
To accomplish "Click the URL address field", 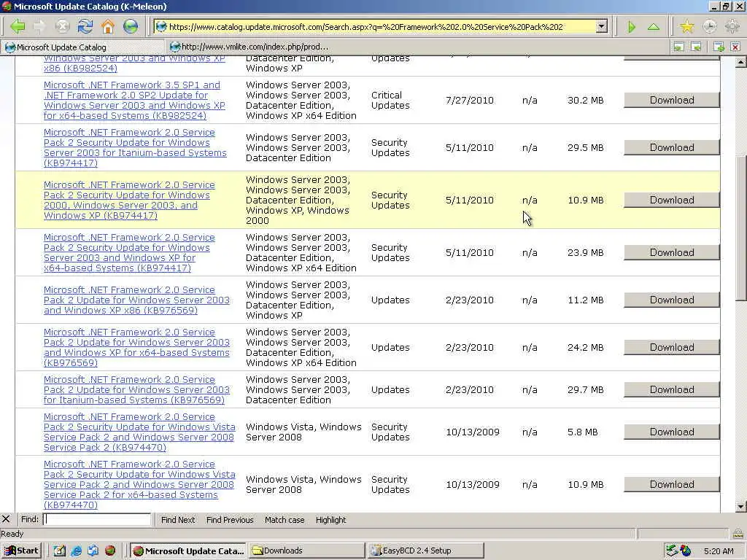I will [x=381, y=27].
